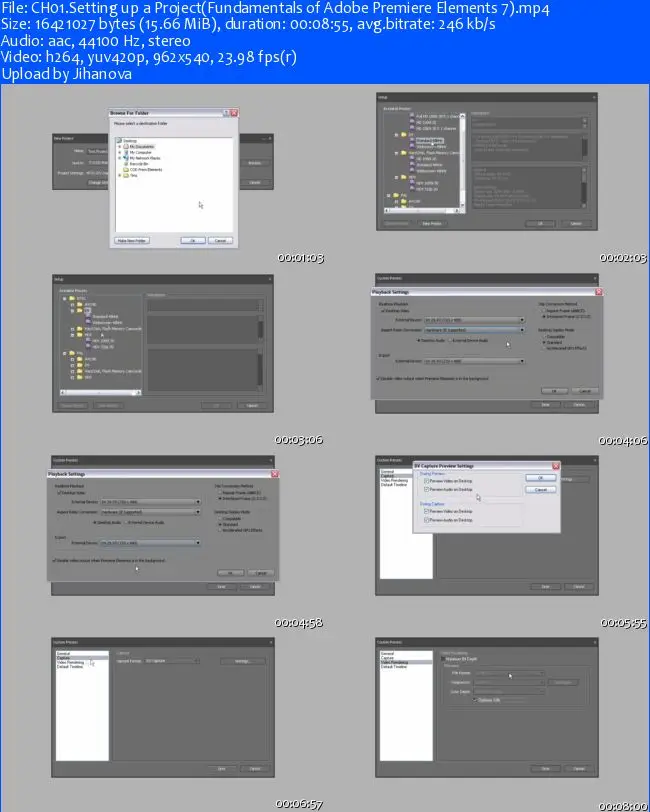Select highlighted Standard 48kHz preset in 00:02:03 tree
This screenshot has height=812, width=650.
[x=430, y=140]
